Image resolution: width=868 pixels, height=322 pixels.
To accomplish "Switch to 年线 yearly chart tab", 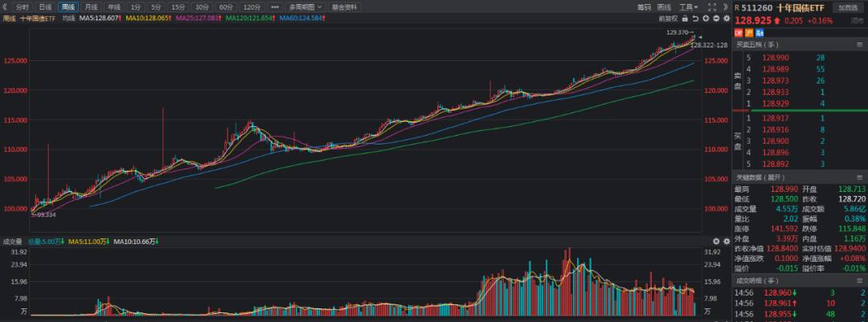I will point(114,7).
